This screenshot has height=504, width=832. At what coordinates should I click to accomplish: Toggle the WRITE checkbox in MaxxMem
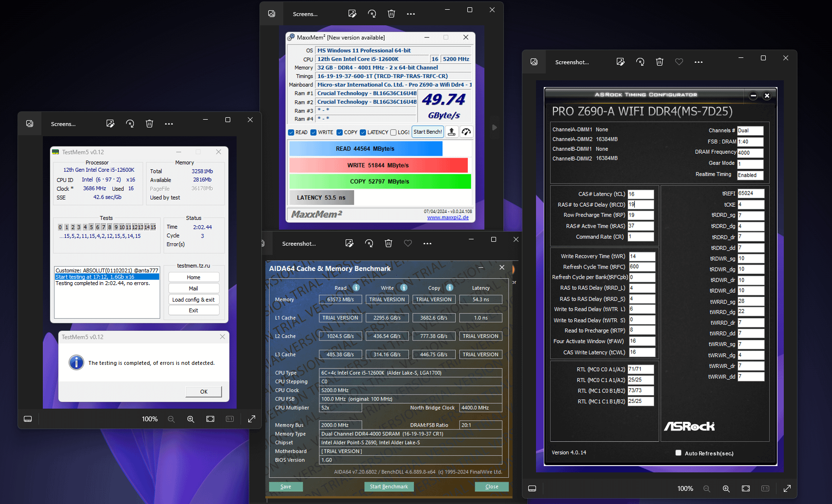314,132
